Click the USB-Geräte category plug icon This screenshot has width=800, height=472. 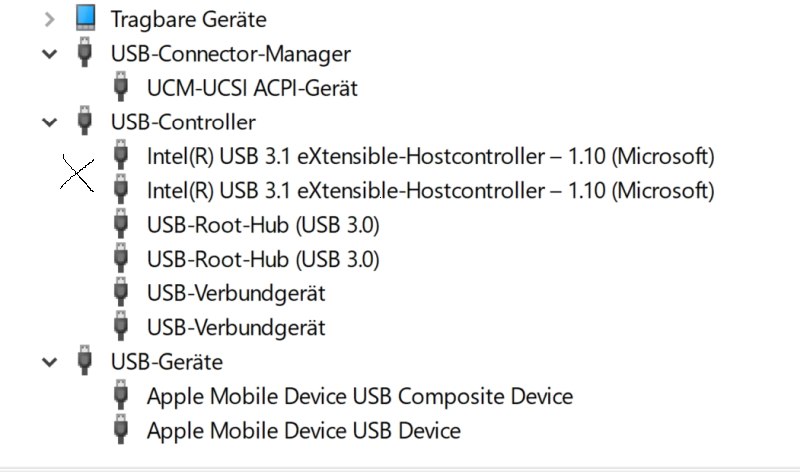click(x=85, y=360)
